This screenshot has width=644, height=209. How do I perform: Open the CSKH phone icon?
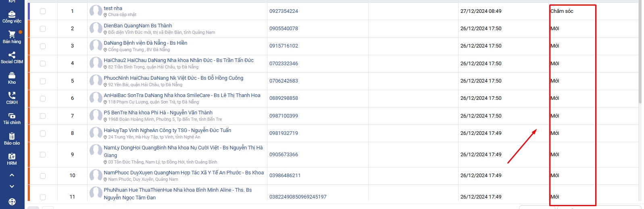[12, 98]
